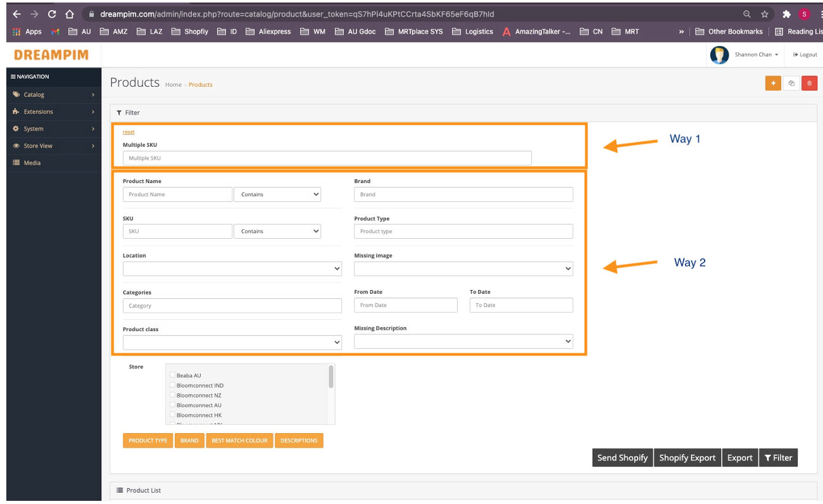Reload the page with refresh icon
823x504 pixels.
click(52, 14)
